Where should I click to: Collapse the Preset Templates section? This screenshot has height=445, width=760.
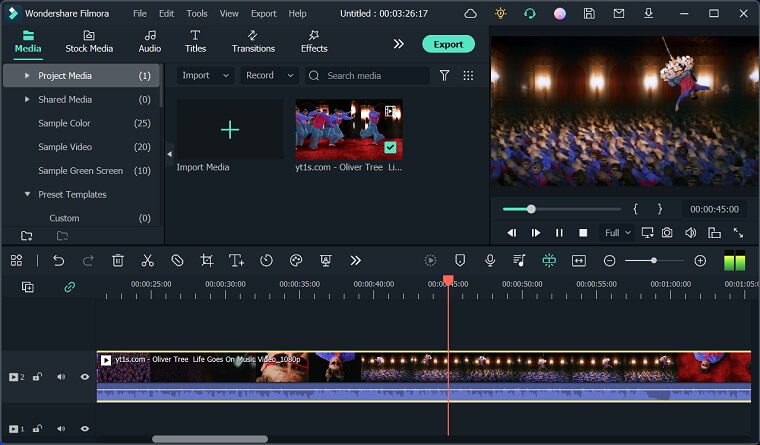[x=27, y=194]
